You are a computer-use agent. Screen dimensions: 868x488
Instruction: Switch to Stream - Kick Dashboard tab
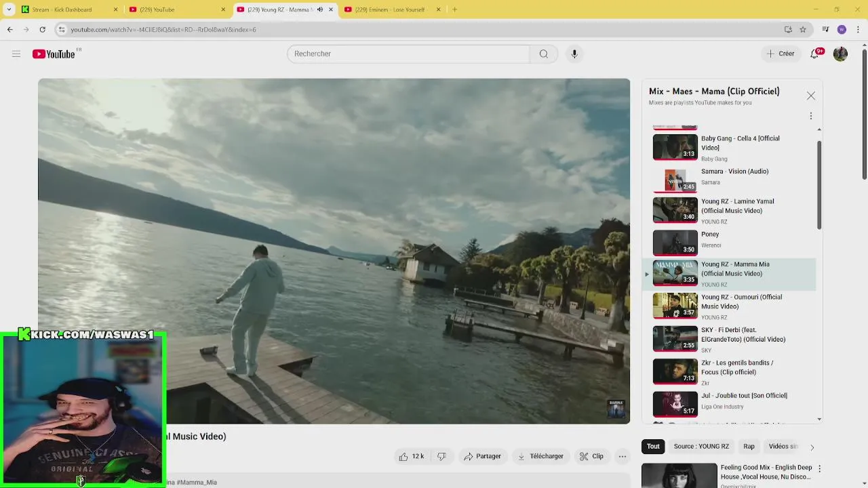[62, 9]
